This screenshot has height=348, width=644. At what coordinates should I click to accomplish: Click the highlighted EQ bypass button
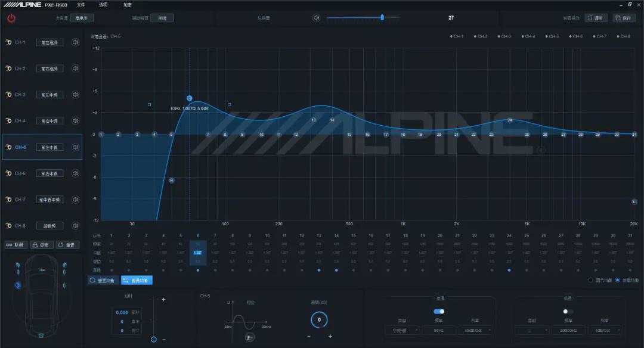tap(137, 280)
